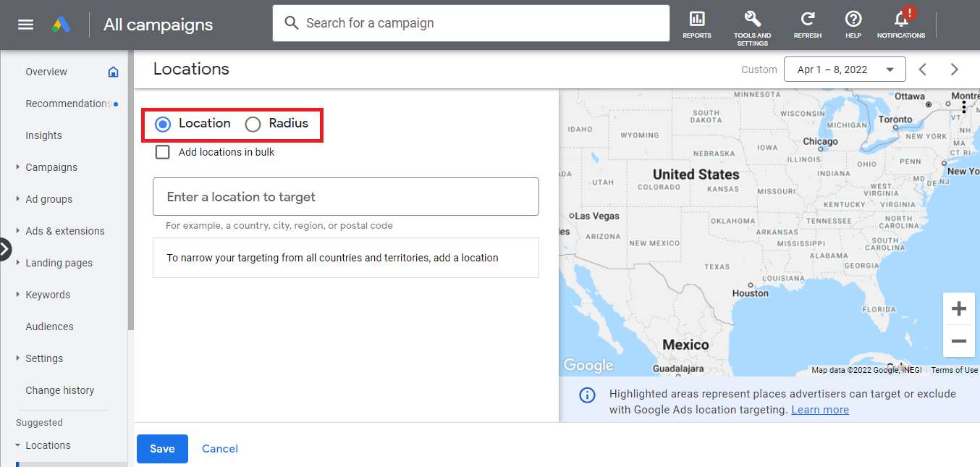Viewport: 980px width, 467px height.
Task: Select the Radius targeting radio button
Action: pyautogui.click(x=253, y=124)
